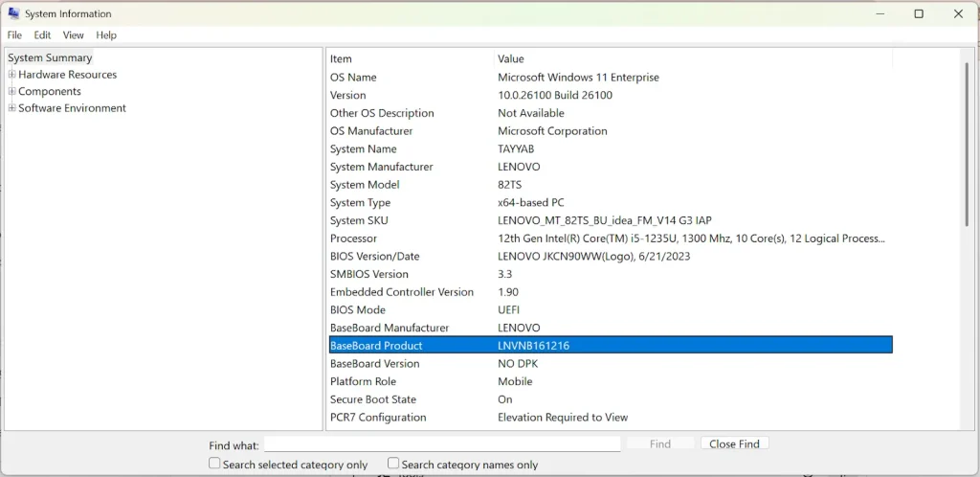Image resolution: width=980 pixels, height=477 pixels.
Task: Click the Find what input field
Action: [442, 444]
